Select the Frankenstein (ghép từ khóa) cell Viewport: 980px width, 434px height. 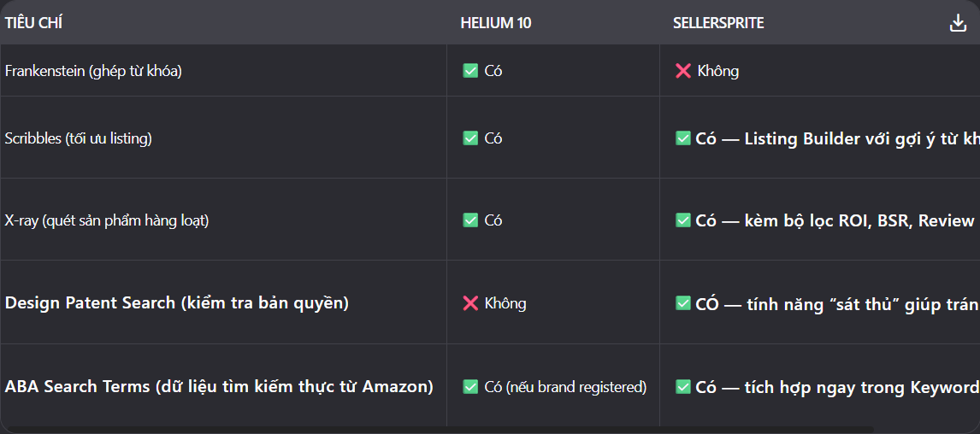[223, 71]
